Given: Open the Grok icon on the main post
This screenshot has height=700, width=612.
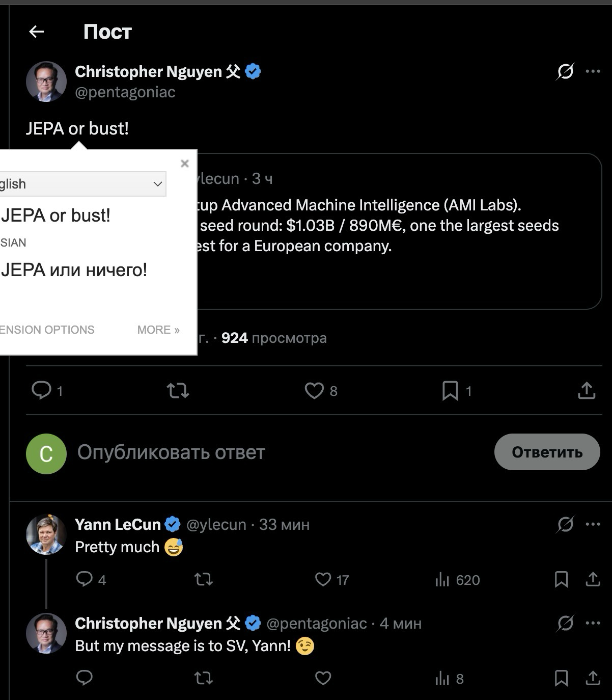Looking at the screenshot, I should pos(565,71).
